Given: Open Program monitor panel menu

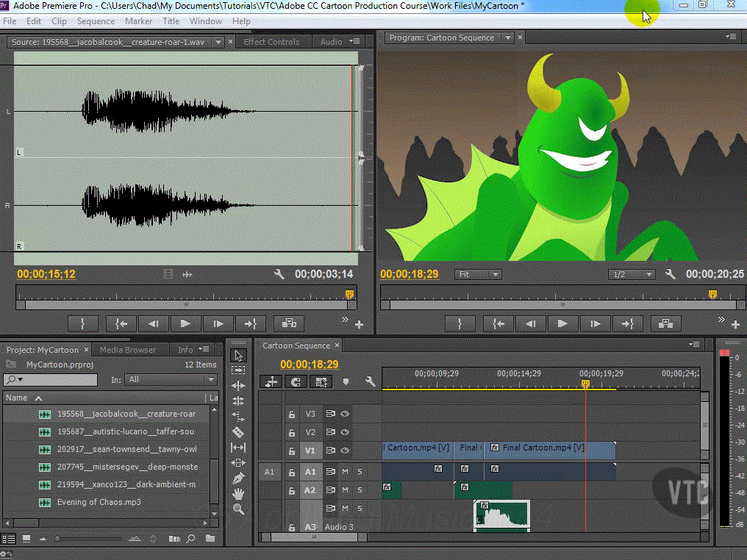Looking at the screenshot, I should (x=731, y=37).
